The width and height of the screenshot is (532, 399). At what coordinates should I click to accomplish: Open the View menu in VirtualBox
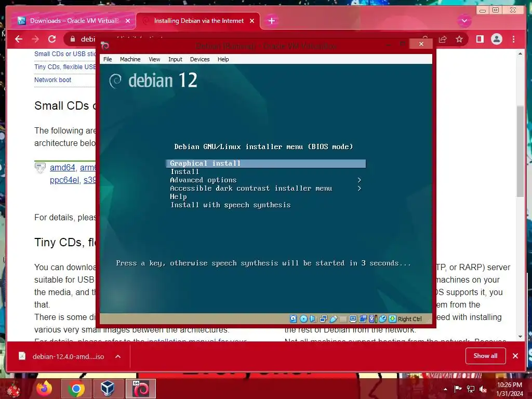(x=154, y=59)
